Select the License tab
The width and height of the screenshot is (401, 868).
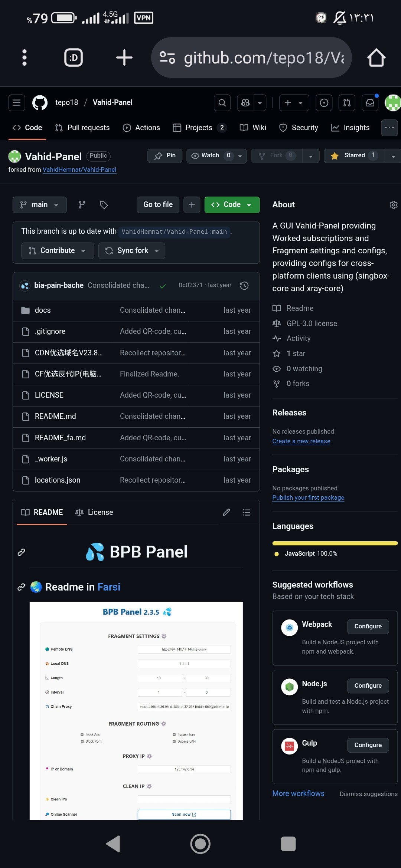tap(94, 512)
